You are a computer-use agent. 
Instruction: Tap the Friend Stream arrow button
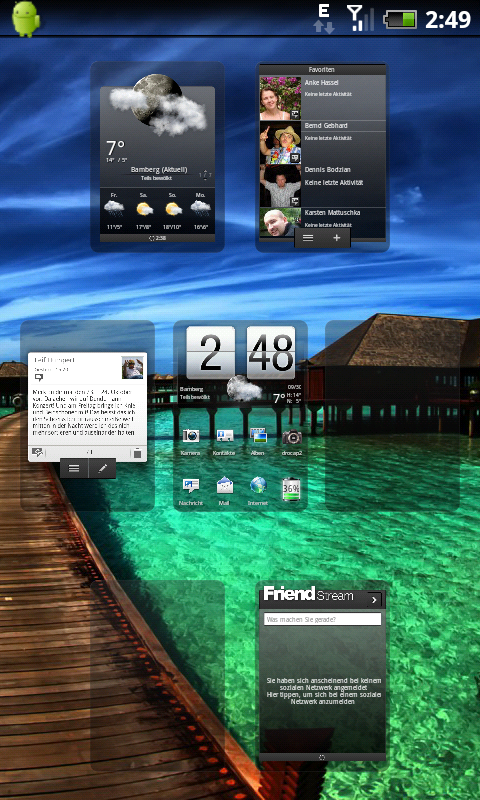374,600
